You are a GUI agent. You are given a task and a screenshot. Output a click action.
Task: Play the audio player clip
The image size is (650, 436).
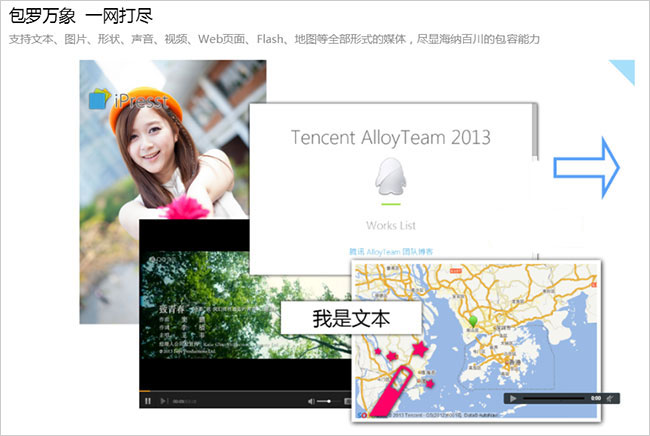point(514,398)
